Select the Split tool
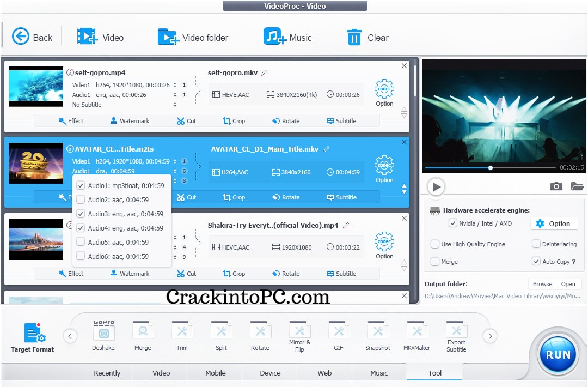Screen dimensions: 588x387 (x=221, y=336)
